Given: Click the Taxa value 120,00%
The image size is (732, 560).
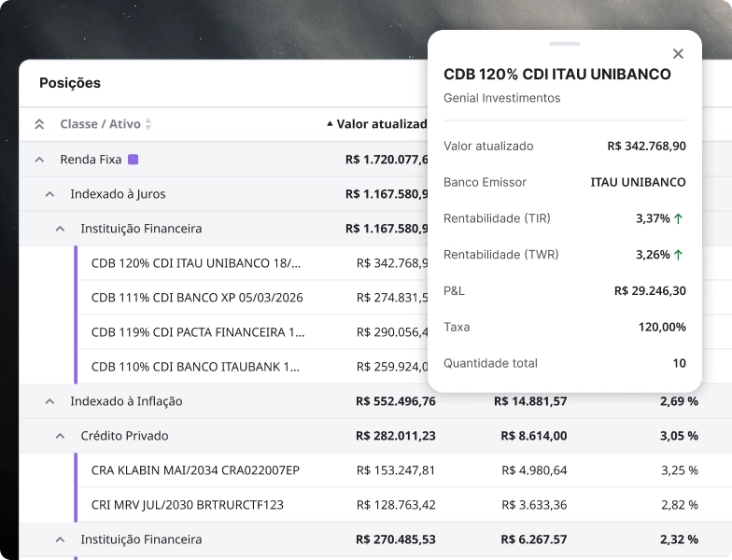Looking at the screenshot, I should click(662, 327).
